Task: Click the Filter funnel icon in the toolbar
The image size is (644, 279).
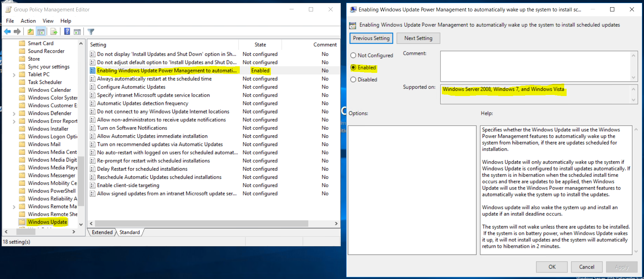Action: (x=91, y=32)
